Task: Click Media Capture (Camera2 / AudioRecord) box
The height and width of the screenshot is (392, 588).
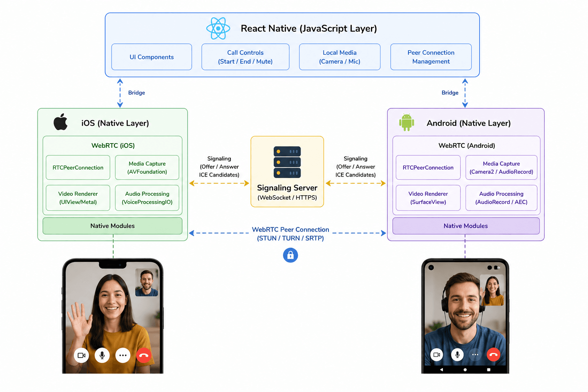Action: tap(501, 167)
